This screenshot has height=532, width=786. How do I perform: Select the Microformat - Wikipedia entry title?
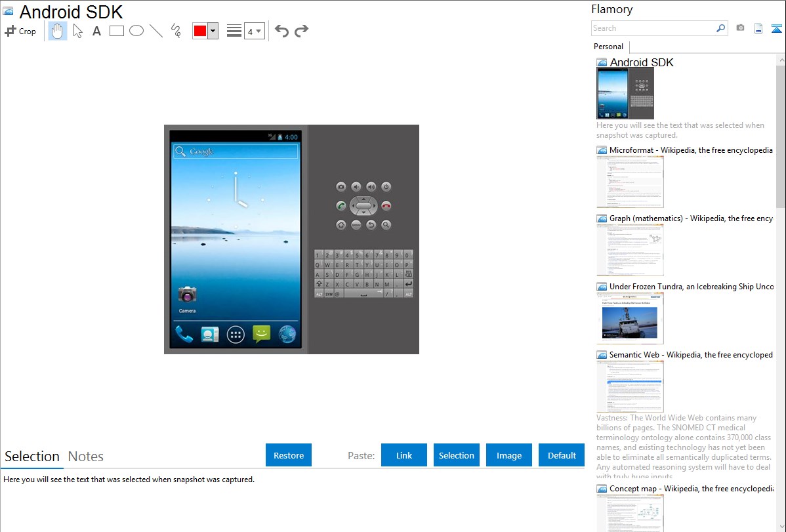(x=691, y=150)
